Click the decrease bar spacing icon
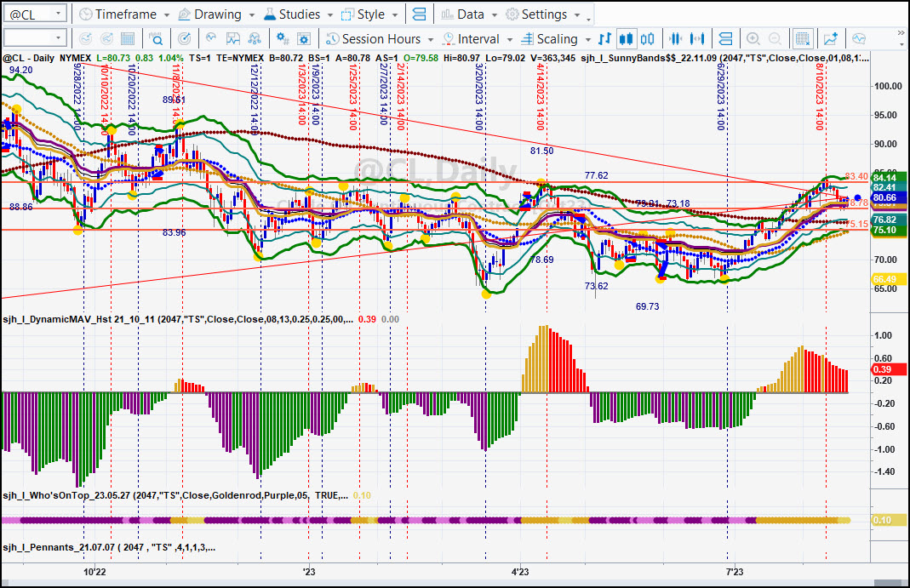This screenshot has width=910, height=588. tap(676, 39)
